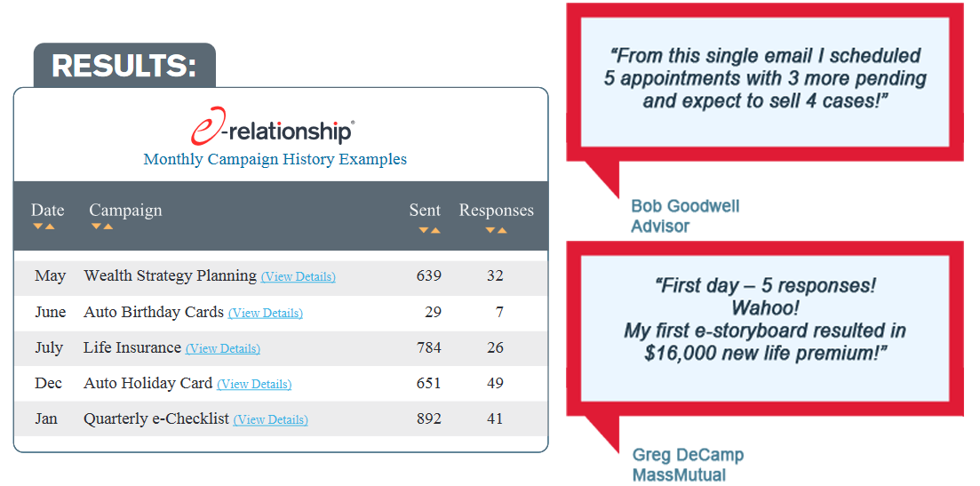
Task: View Details for Auto Holiday Card
Action: (x=254, y=384)
